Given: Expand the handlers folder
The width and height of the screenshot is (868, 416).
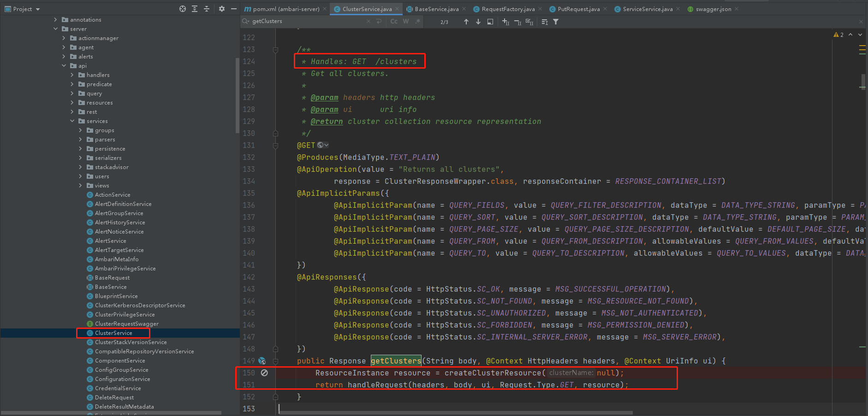Looking at the screenshot, I should [x=72, y=75].
